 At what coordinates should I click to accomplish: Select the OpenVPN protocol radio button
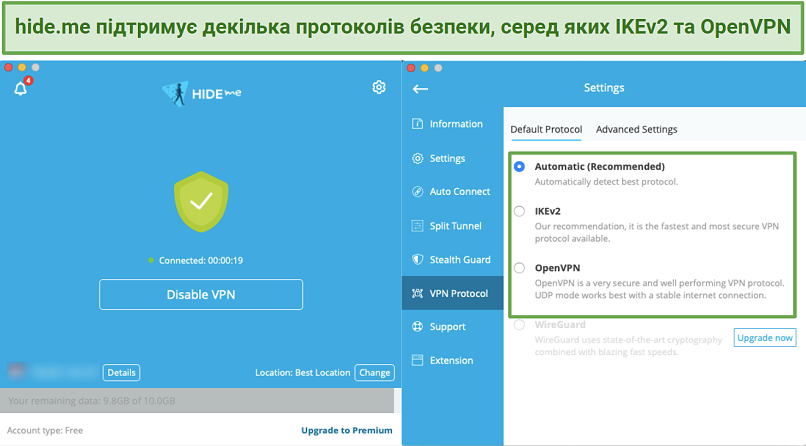point(519,268)
